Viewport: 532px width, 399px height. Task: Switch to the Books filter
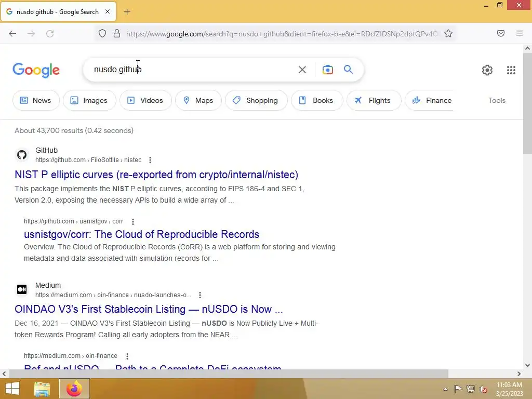click(x=317, y=100)
